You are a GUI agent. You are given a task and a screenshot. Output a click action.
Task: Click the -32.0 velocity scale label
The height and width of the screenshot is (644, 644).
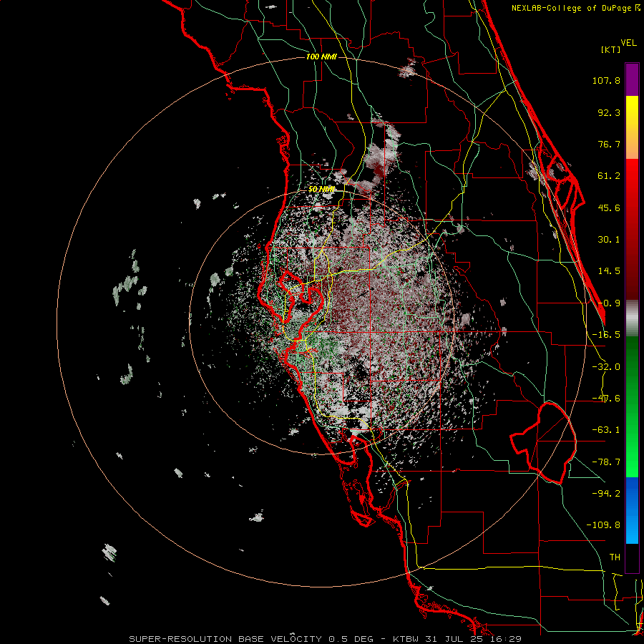606,367
